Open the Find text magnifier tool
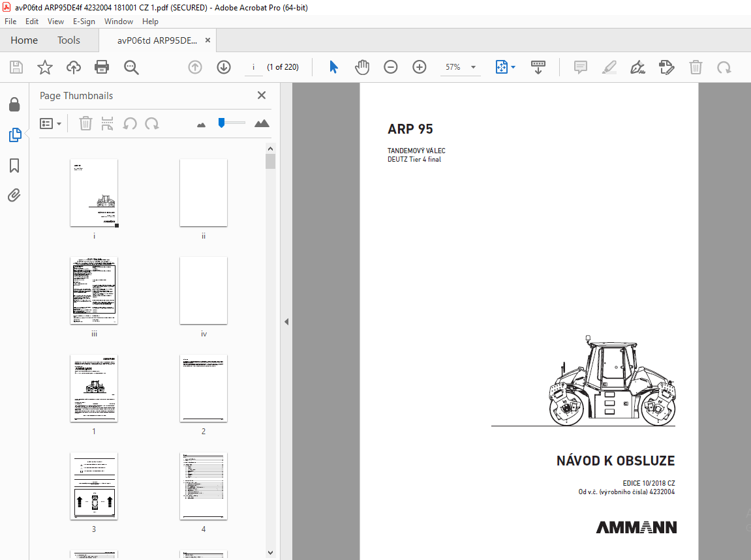The height and width of the screenshot is (560, 751). 131,68
